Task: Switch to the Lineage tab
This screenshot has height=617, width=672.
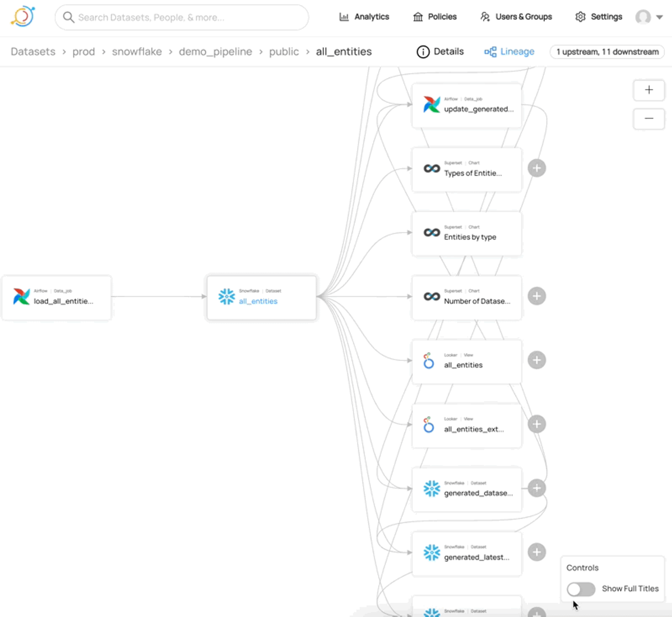Action: pyautogui.click(x=509, y=52)
